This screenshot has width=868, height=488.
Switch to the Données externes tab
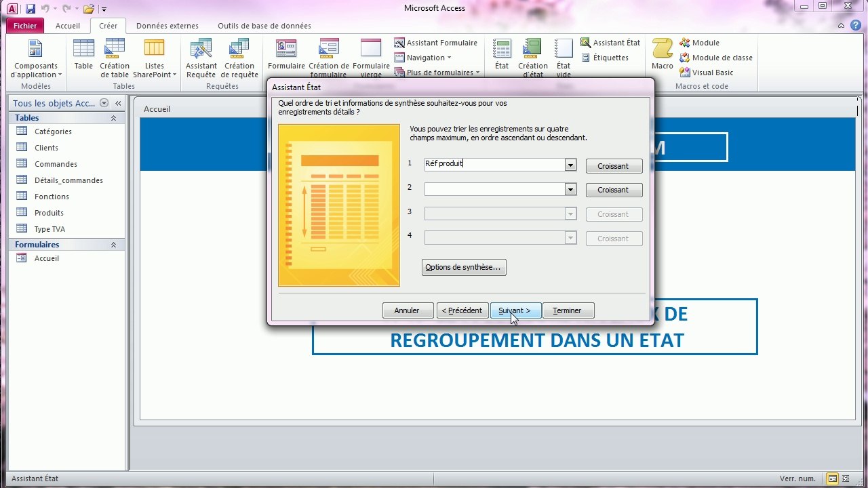click(x=167, y=26)
